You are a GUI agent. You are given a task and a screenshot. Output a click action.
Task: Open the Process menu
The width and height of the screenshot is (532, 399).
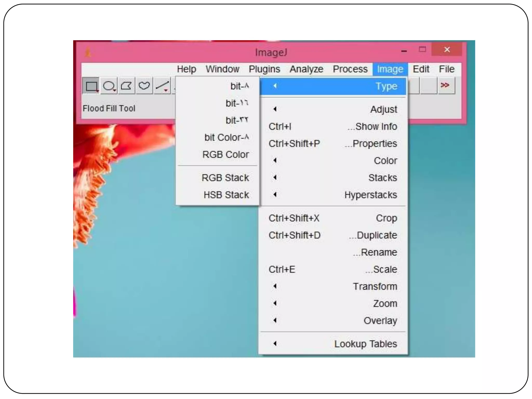350,69
